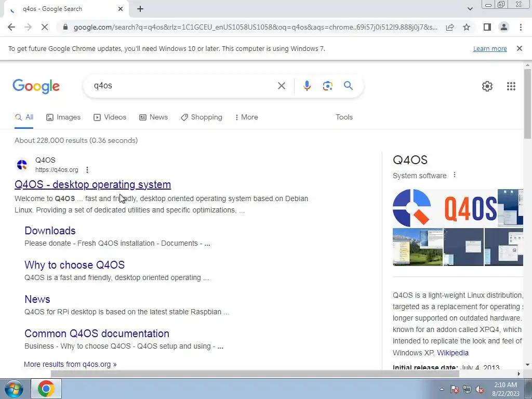Start voice search with the microphone
The width and height of the screenshot is (532, 399).
coord(307,86)
